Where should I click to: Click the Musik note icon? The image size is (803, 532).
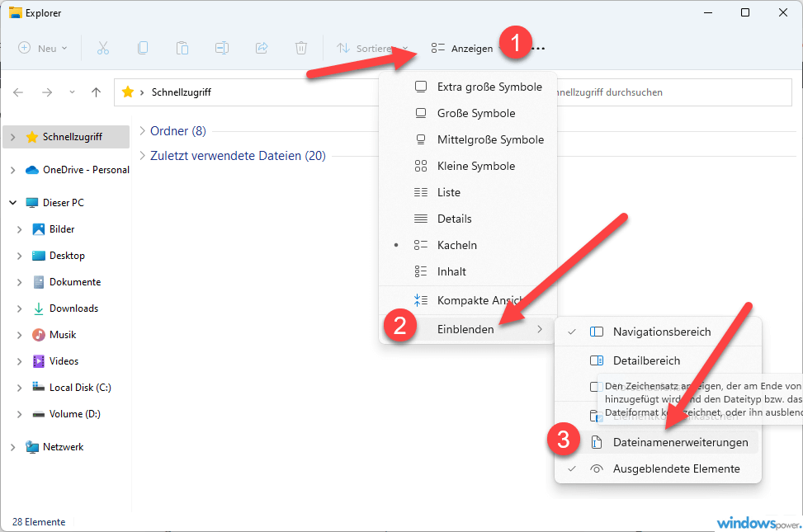pos(39,335)
